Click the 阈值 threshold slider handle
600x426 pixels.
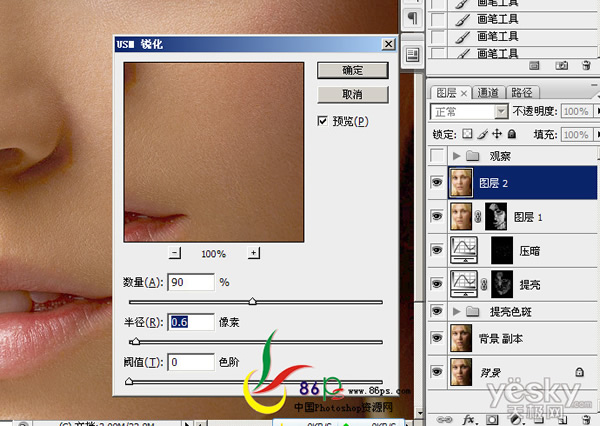coord(129,381)
